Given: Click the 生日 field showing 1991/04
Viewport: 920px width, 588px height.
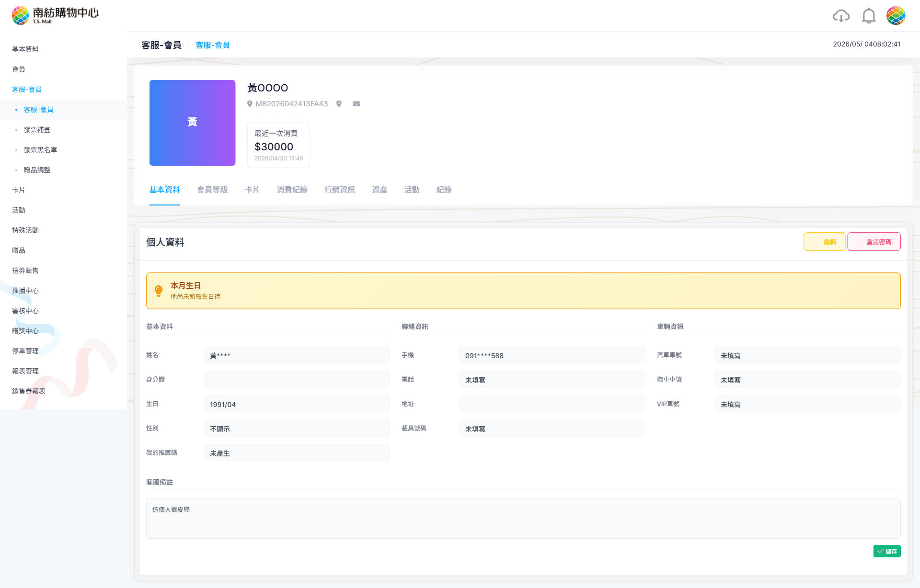Looking at the screenshot, I should coord(297,404).
